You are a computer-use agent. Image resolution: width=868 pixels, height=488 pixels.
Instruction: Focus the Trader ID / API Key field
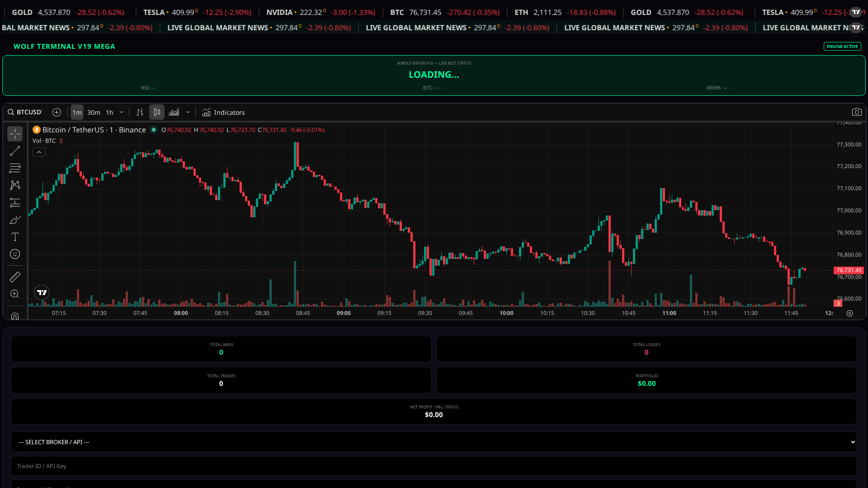(x=434, y=466)
